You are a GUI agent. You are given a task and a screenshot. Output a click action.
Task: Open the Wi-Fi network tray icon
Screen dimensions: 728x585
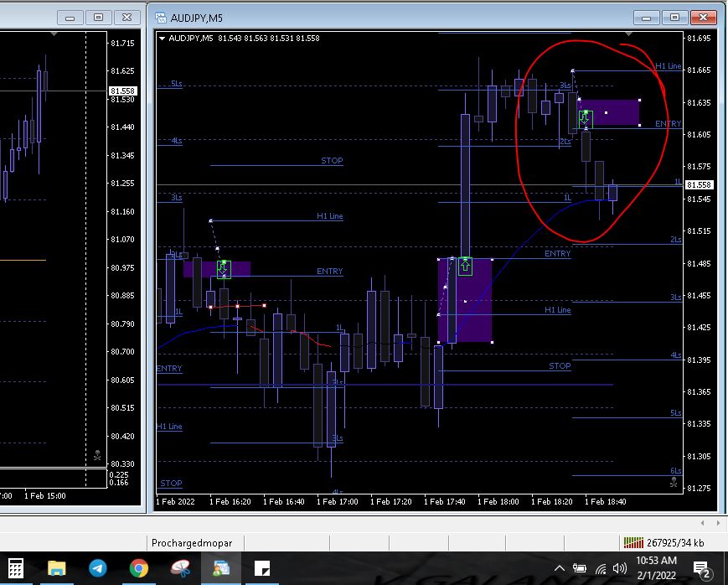[x=601, y=569]
